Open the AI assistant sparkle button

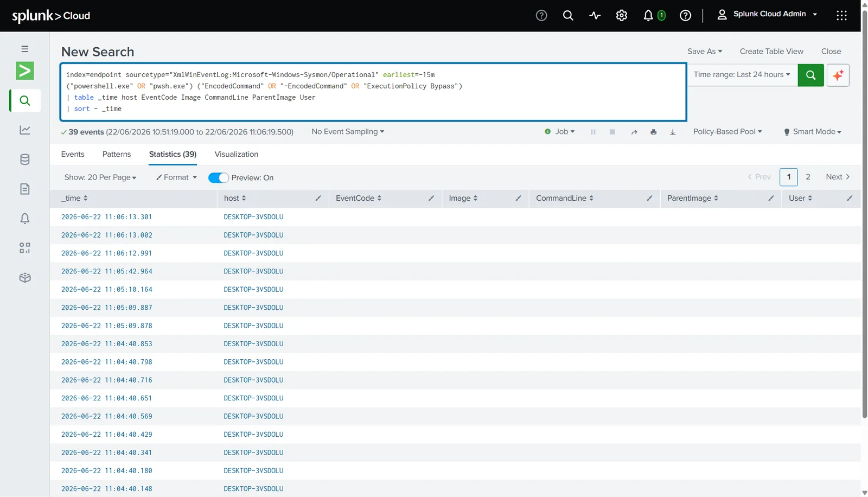tap(838, 75)
